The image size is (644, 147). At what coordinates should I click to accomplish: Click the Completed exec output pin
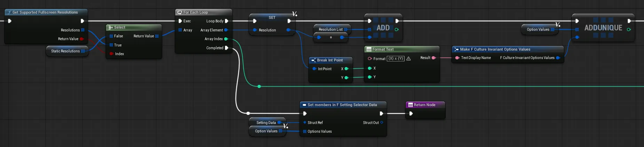pos(227,48)
